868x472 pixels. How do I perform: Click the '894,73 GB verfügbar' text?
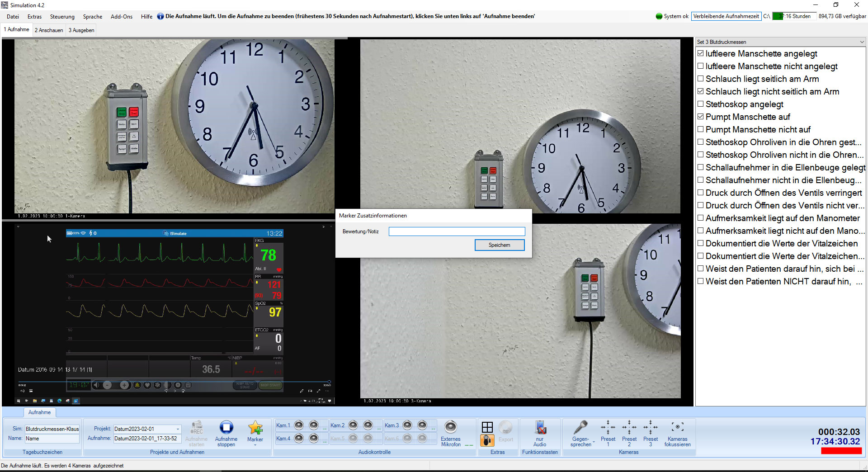pyautogui.click(x=842, y=16)
